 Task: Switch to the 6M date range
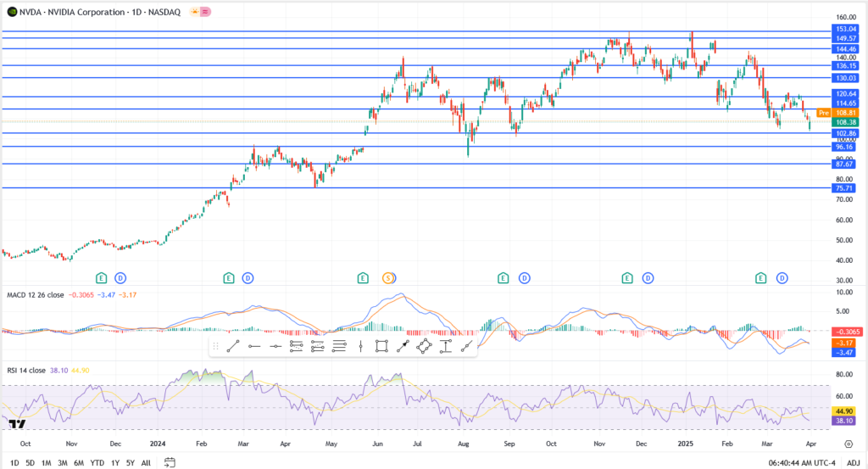tap(79, 463)
